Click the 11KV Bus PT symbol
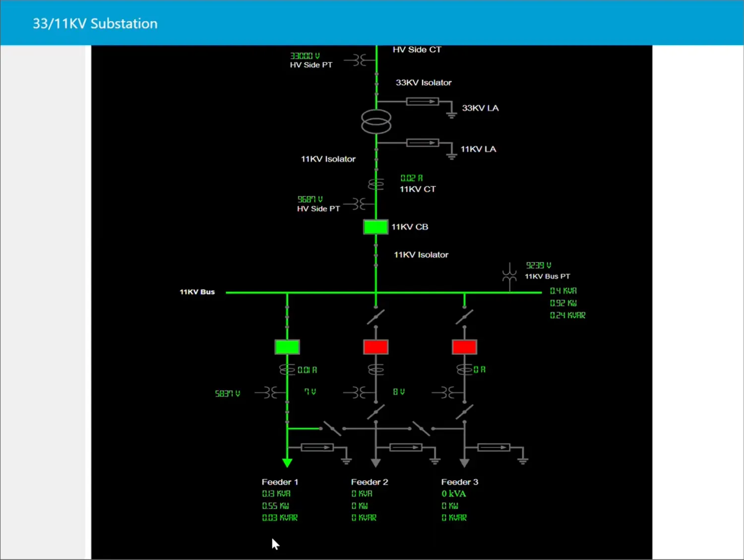744x560 pixels. [509, 277]
